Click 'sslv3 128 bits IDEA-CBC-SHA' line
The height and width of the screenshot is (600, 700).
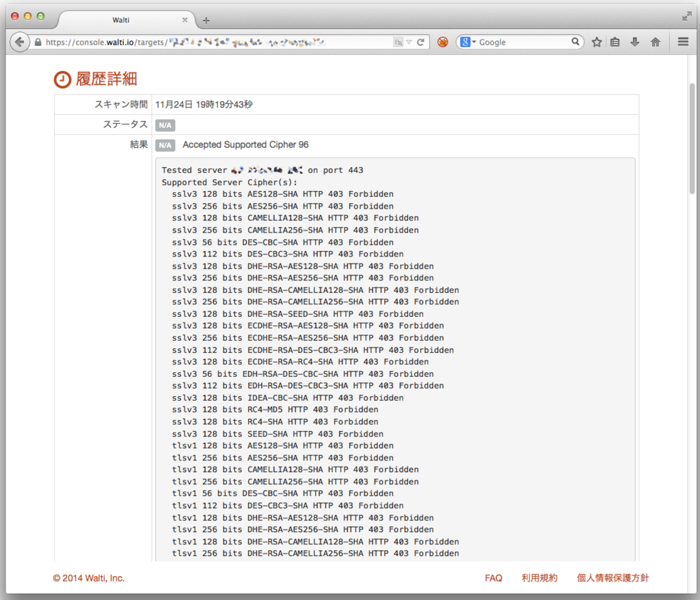click(x=288, y=397)
